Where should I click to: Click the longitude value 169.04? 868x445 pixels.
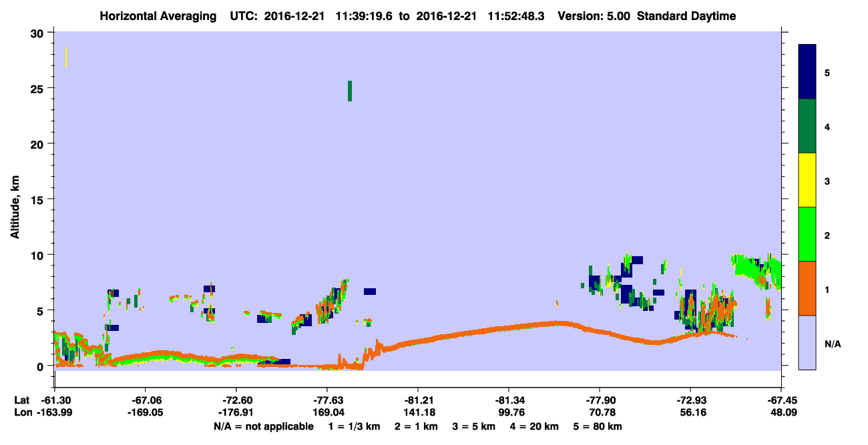(327, 413)
